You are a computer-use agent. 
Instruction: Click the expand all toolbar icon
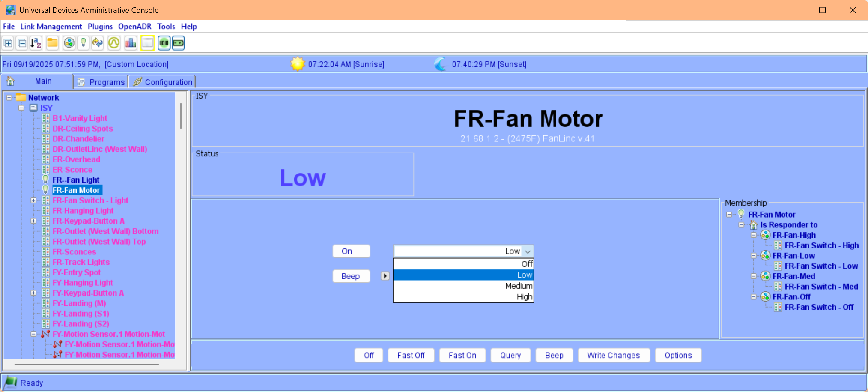point(8,43)
